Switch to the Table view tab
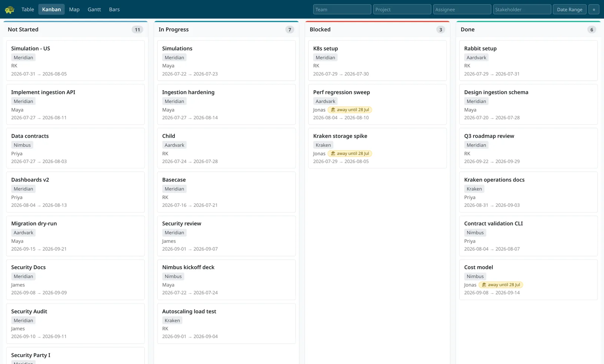 pos(28,9)
